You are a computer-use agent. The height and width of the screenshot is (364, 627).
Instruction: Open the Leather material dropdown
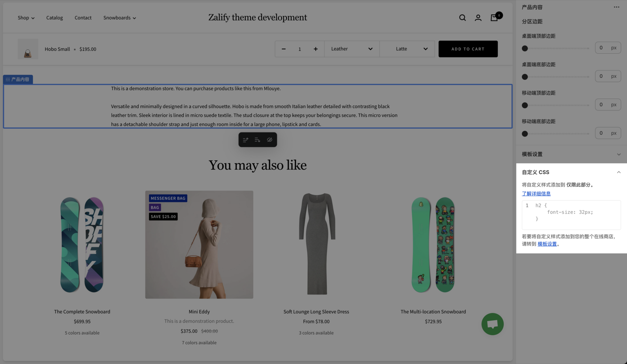coord(352,49)
